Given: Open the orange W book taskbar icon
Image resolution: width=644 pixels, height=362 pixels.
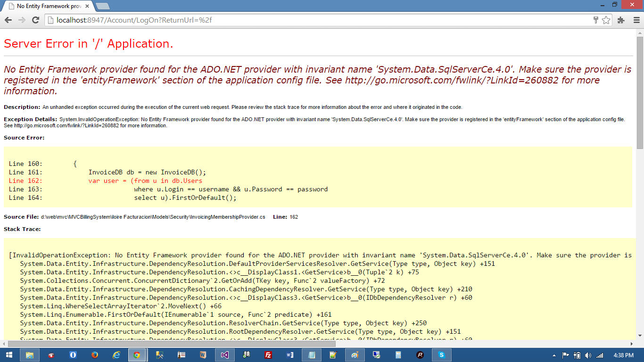Looking at the screenshot, I should pos(203,355).
